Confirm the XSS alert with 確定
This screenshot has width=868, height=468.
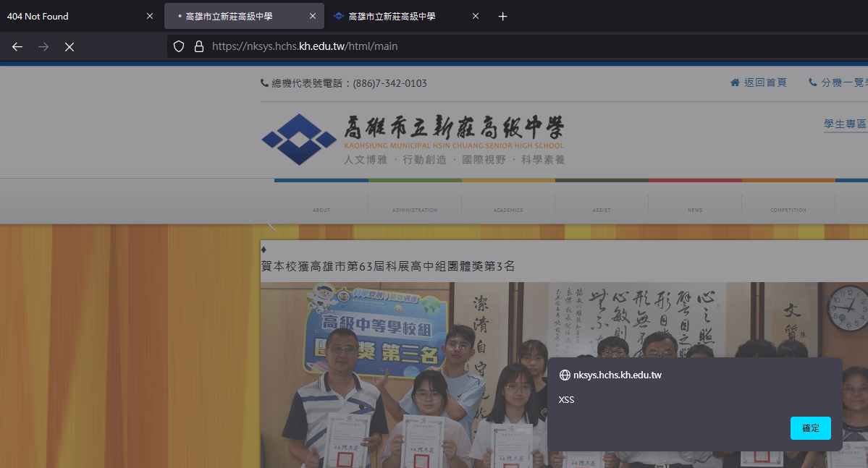tap(810, 428)
